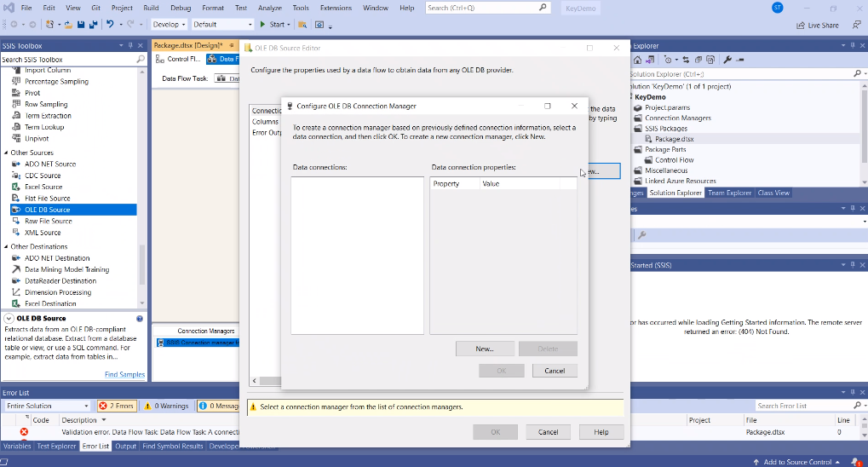868x467 pixels.
Task: Open the Find Samples link
Action: coord(124,374)
